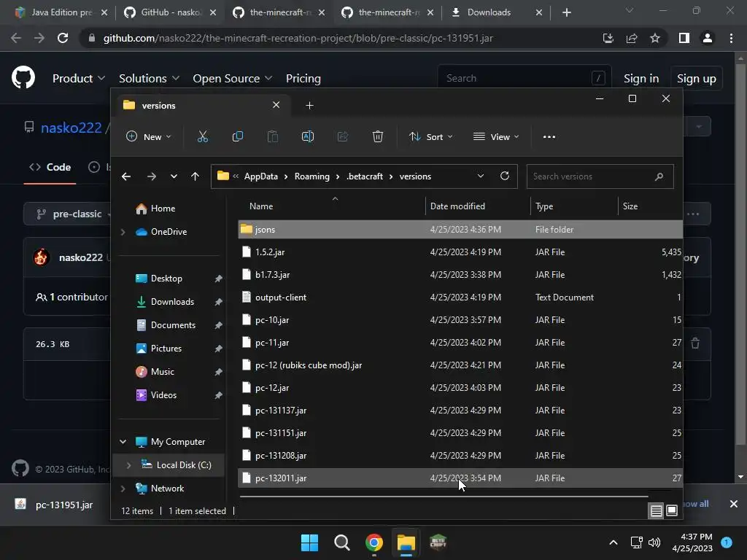Select the Code tab on GitHub
The width and height of the screenshot is (747, 560).
click(50, 167)
